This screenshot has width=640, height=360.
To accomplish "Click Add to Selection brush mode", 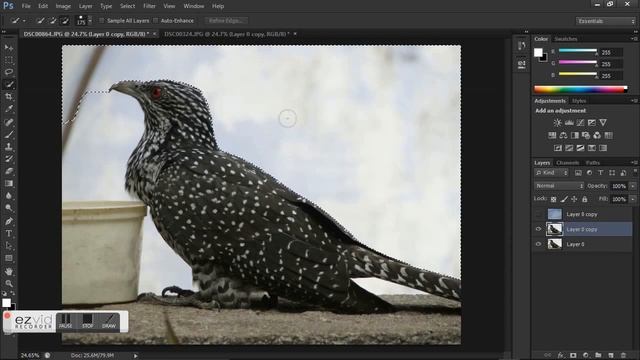I will pyautogui.click(x=52, y=20).
